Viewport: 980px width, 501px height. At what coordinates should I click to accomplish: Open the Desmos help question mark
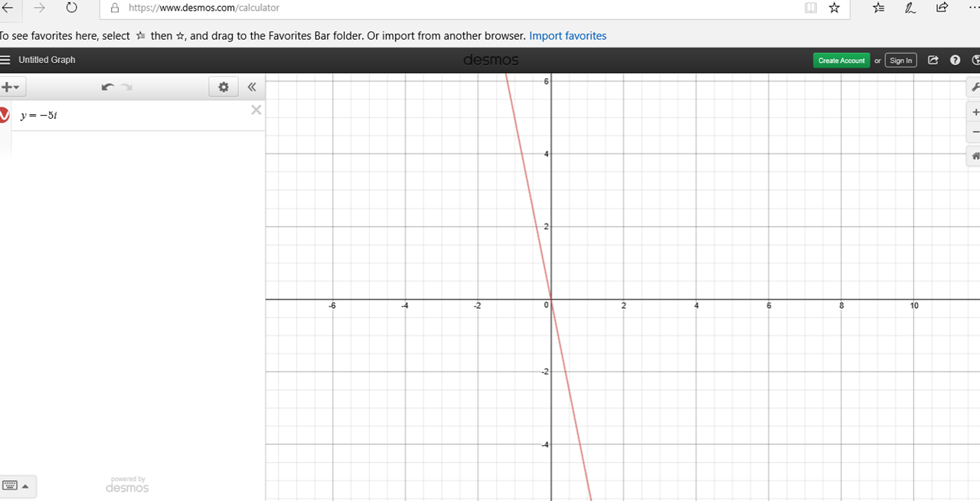pyautogui.click(x=955, y=61)
